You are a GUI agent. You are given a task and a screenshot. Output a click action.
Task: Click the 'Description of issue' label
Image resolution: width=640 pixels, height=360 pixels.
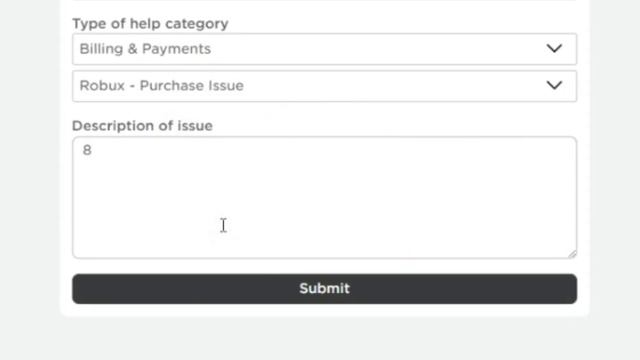tap(142, 126)
